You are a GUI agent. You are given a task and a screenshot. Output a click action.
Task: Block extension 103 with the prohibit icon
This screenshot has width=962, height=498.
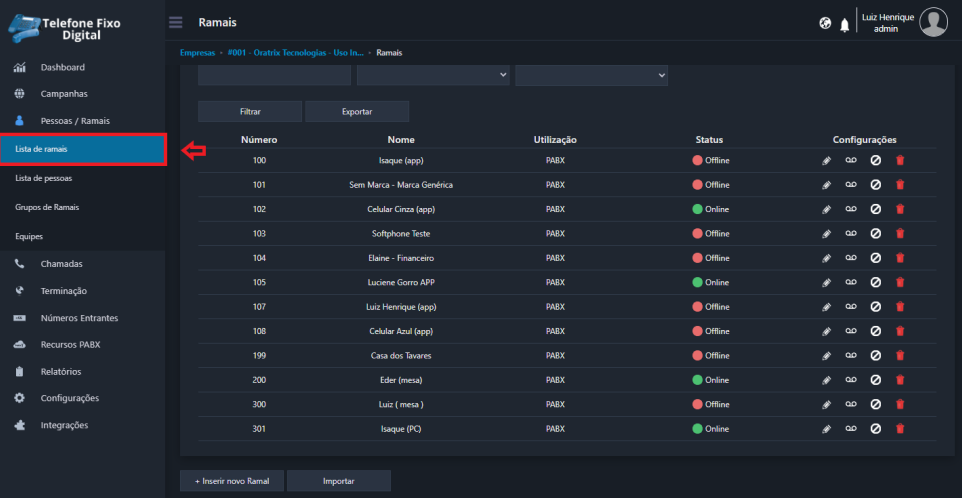(875, 234)
